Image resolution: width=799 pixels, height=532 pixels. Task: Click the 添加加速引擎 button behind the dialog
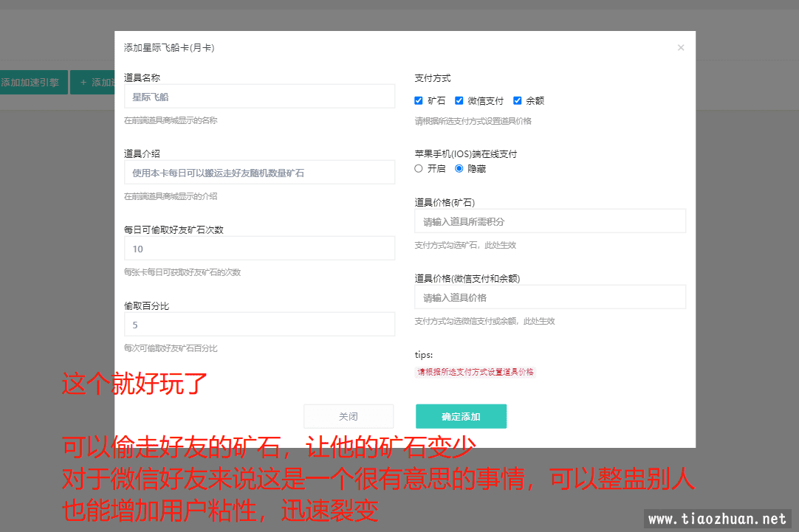[32, 83]
